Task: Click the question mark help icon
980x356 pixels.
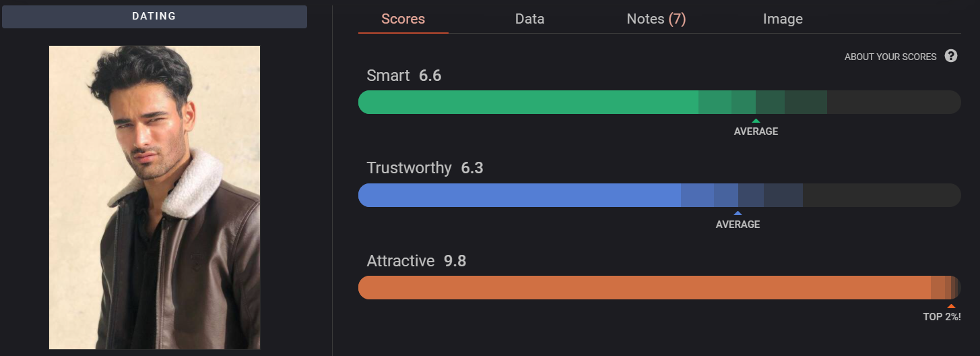Action: pos(951,56)
